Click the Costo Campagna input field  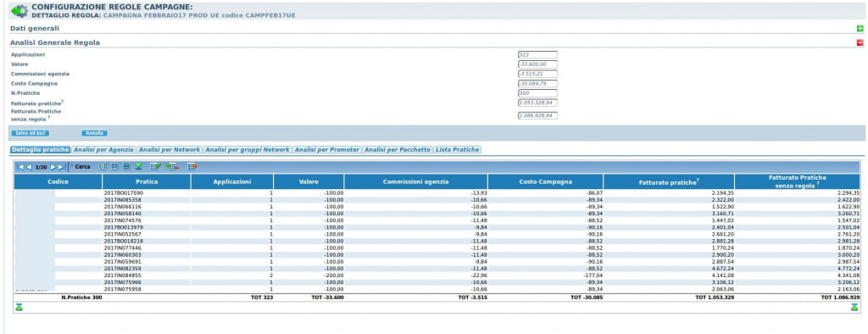537,84
